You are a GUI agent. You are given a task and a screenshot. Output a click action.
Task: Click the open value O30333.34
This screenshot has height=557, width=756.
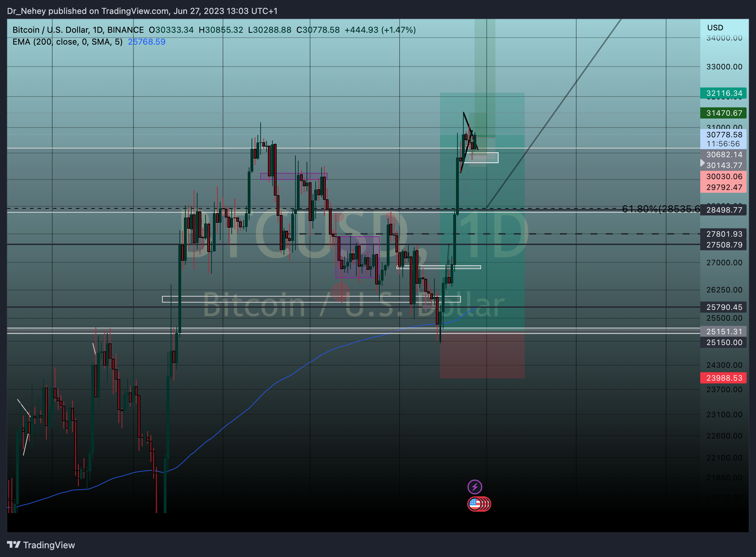171,30
